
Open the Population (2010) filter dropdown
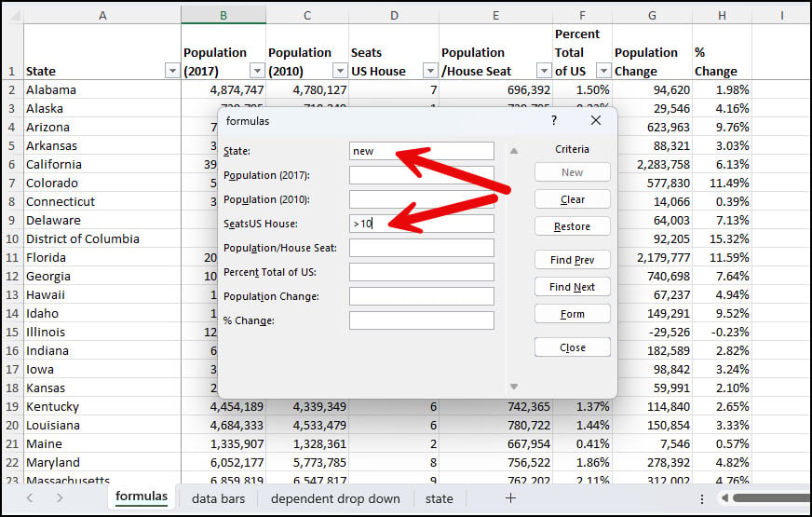[x=340, y=71]
